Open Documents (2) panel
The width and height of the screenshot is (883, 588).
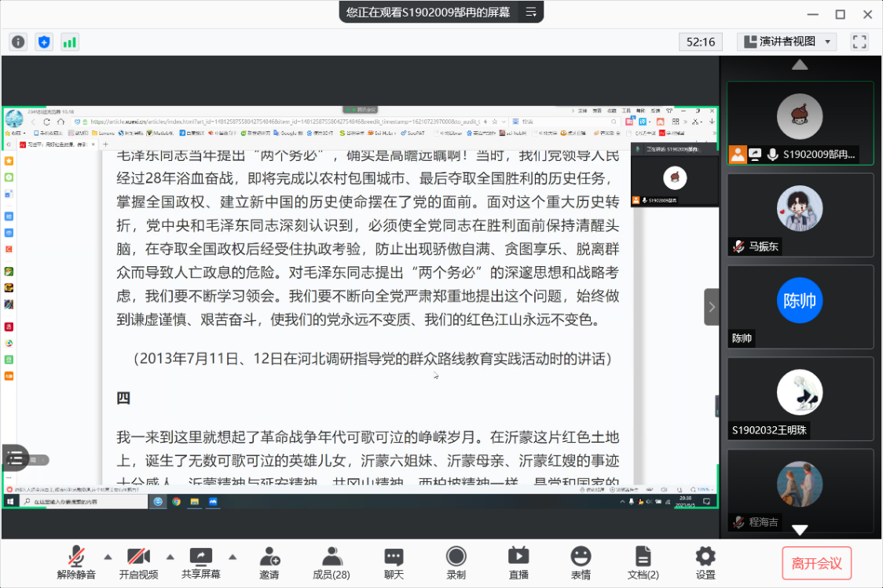tap(643, 563)
